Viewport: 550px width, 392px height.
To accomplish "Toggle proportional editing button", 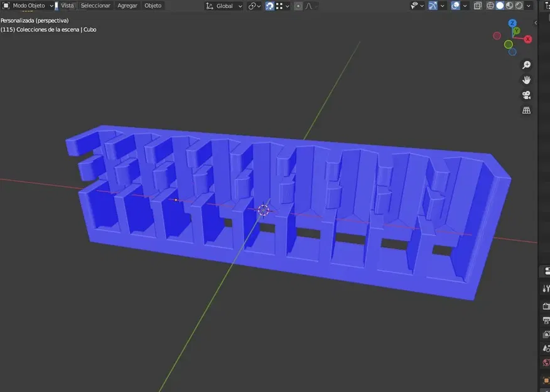I will coord(298,6).
